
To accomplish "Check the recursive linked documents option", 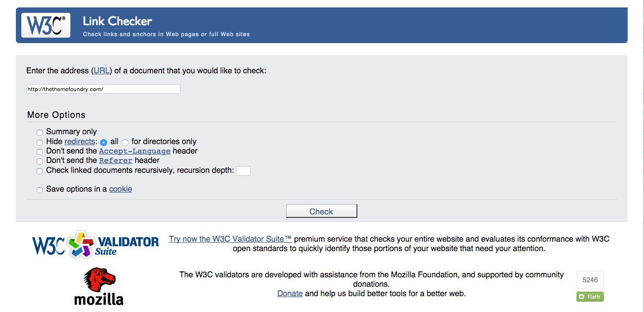I will point(40,171).
